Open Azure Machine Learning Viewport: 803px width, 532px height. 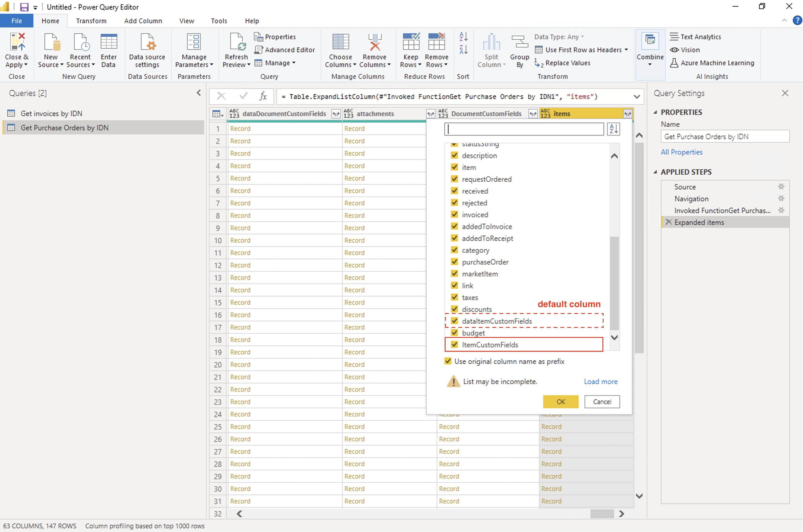coord(712,63)
